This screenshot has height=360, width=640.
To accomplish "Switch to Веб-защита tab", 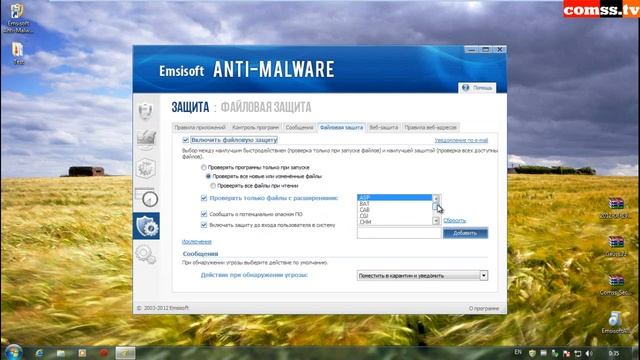I will tap(384, 127).
